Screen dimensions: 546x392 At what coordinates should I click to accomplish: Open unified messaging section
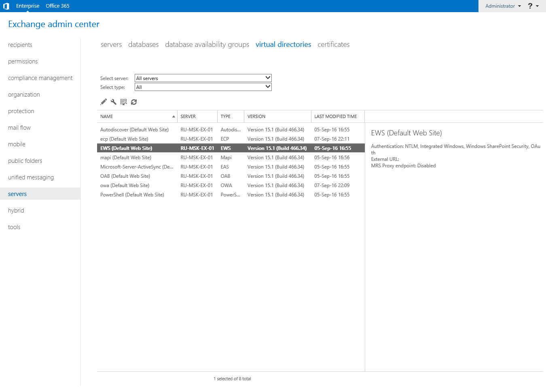click(x=31, y=177)
